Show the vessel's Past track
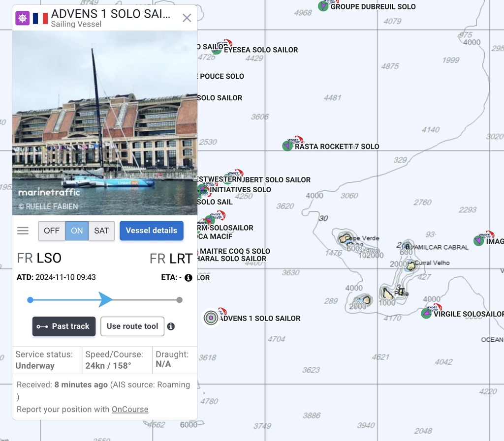Image resolution: width=504 pixels, height=441 pixels. pos(64,326)
